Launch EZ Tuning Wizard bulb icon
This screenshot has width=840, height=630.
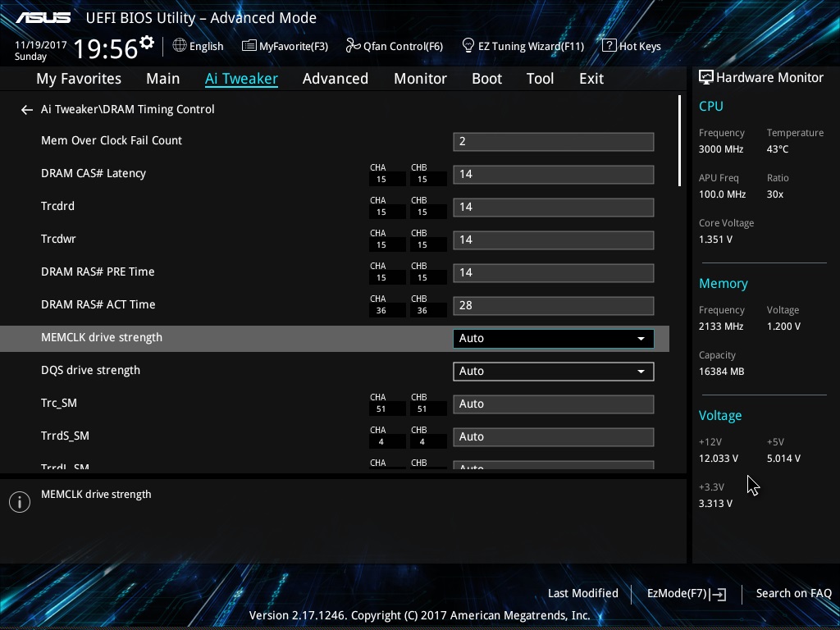click(468, 46)
